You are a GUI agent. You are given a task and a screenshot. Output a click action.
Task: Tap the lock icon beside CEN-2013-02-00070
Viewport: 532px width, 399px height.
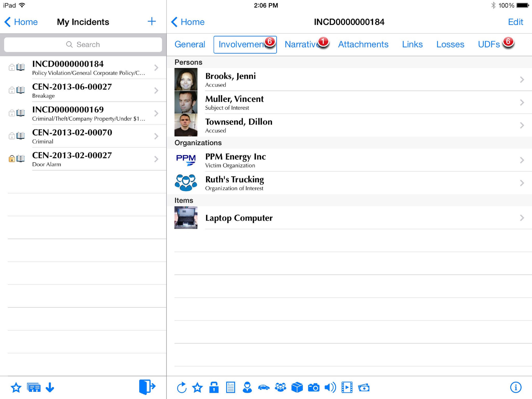[x=12, y=136]
